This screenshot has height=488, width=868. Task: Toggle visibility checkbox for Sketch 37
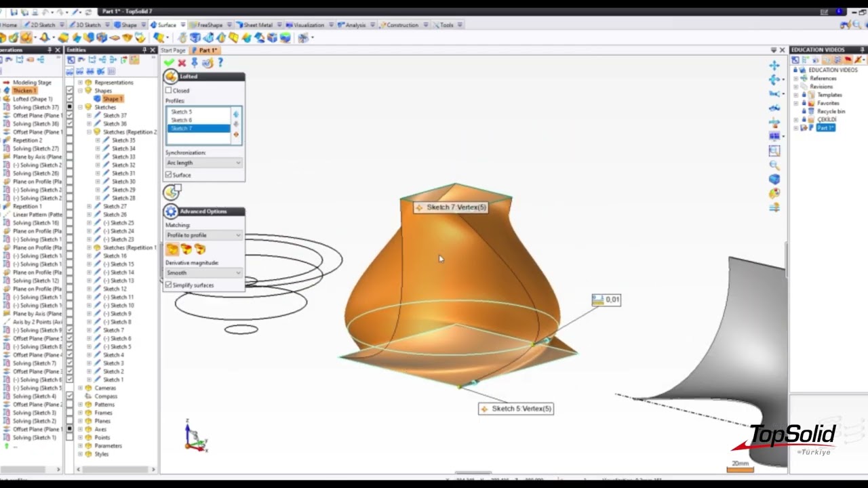[69, 115]
